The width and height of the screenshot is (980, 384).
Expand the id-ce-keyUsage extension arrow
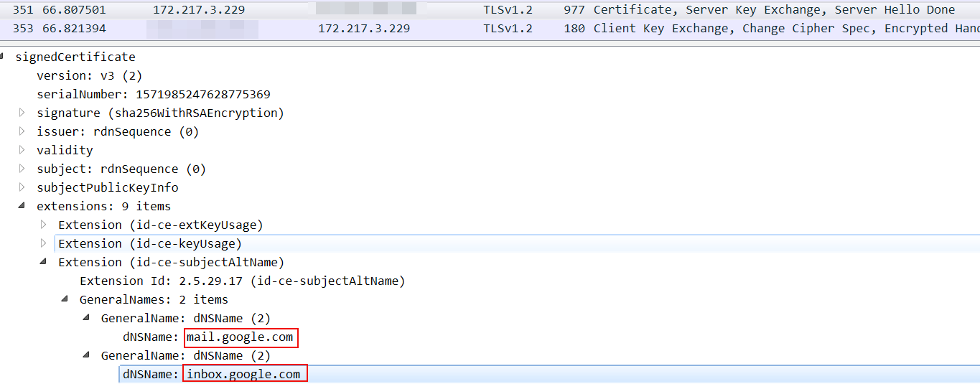[44, 243]
